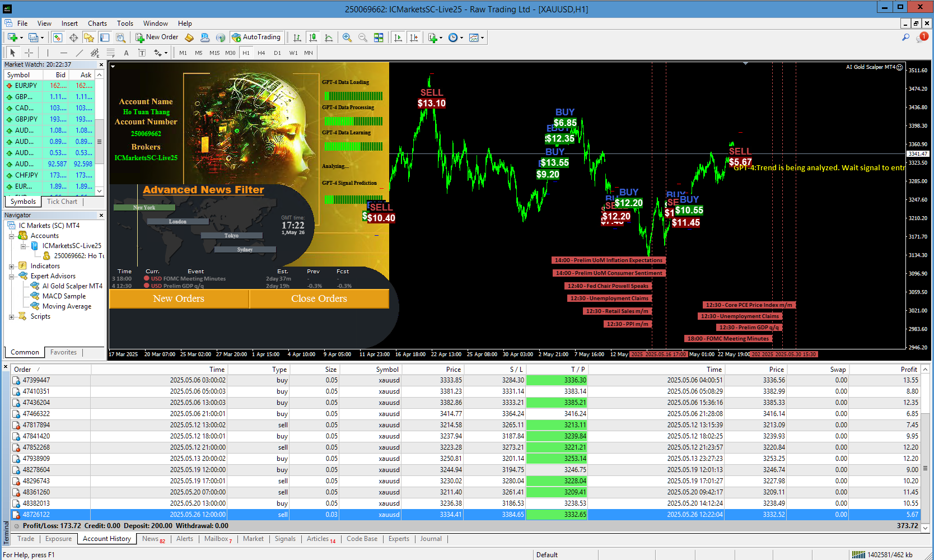Switch timeframe to MN
Screen dimensions: 934x560
309,53
